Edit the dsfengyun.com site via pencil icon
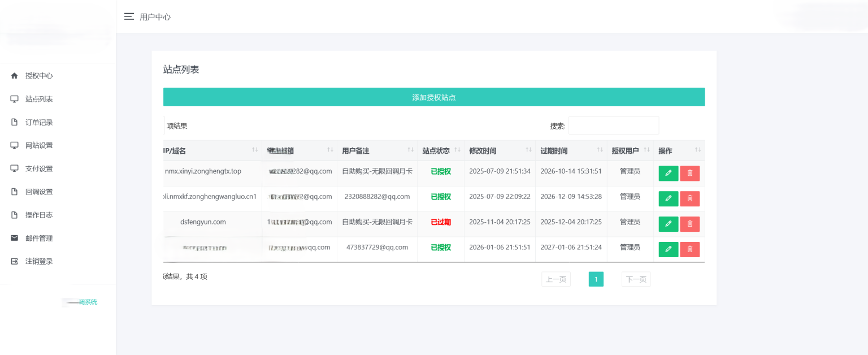Screen dimensions: 868x355 click(668, 224)
